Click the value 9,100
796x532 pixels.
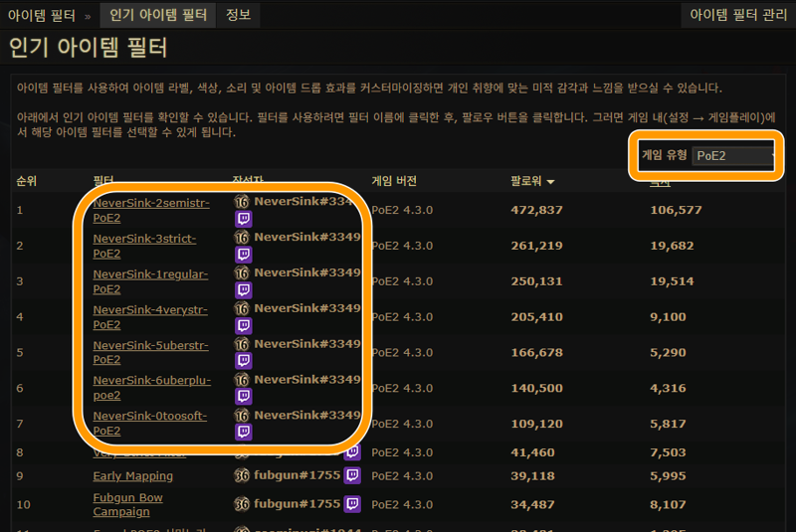668,316
